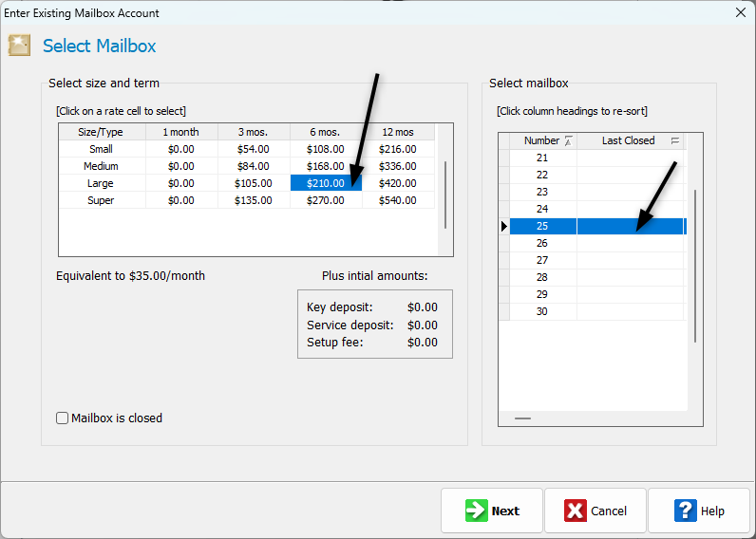756x539 pixels.
Task: Click the current-row arrow indicator beside 25
Action: pos(504,226)
